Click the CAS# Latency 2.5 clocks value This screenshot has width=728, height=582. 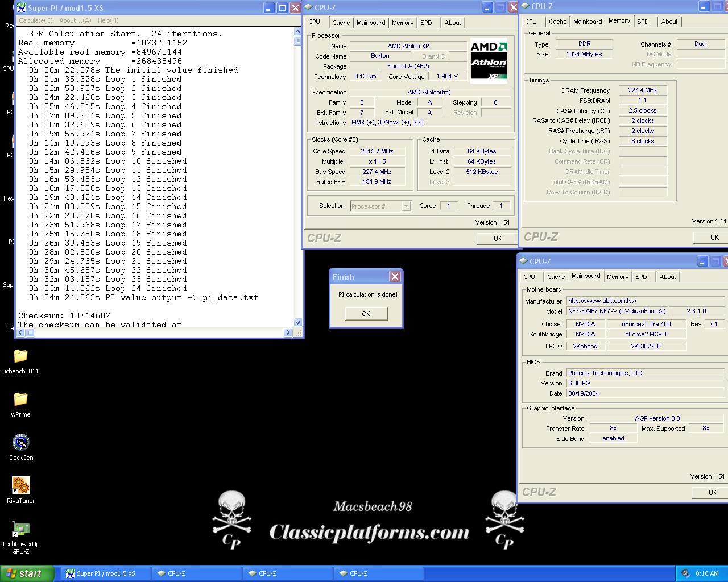pyautogui.click(x=643, y=110)
